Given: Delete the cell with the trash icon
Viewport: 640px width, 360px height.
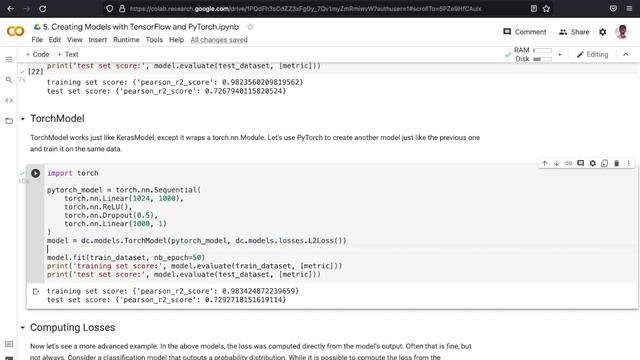Looking at the screenshot, I should [616, 163].
